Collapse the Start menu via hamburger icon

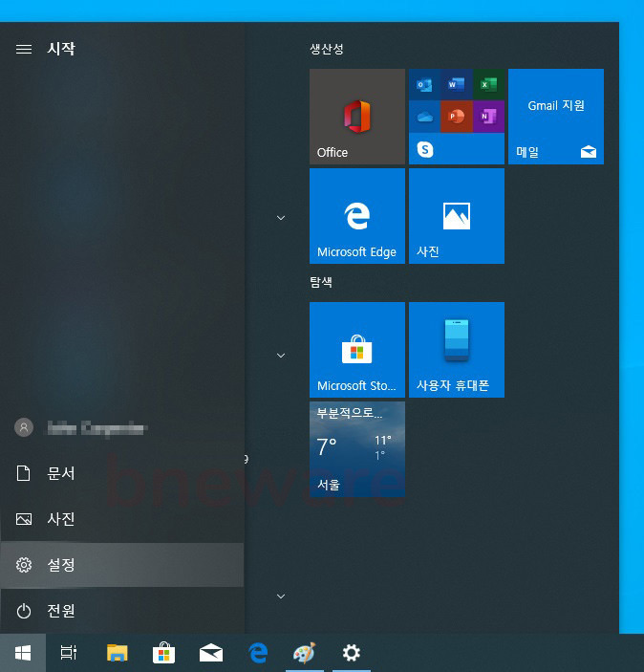coord(24,49)
